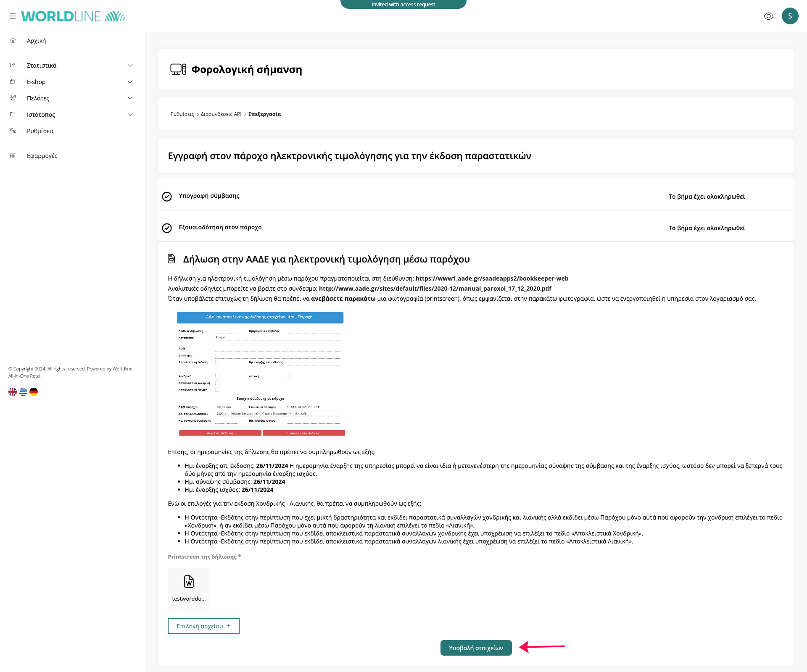Viewport: 807px width, 672px height.
Task: Click Διασυνδέσεις API breadcrumb
Action: tap(221, 114)
